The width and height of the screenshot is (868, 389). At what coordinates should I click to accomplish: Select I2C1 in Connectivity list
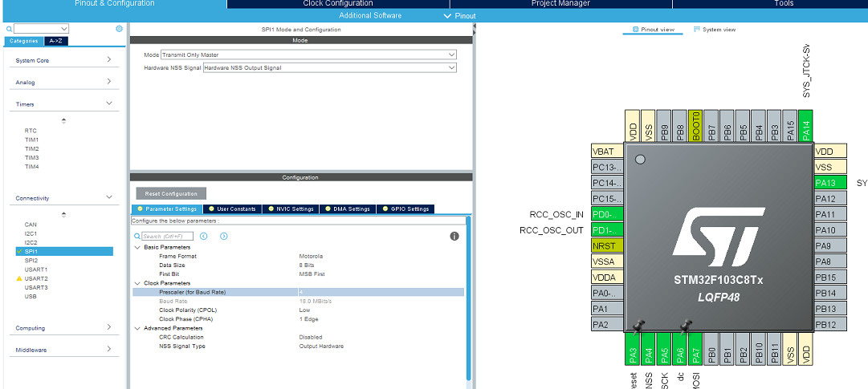pos(31,233)
